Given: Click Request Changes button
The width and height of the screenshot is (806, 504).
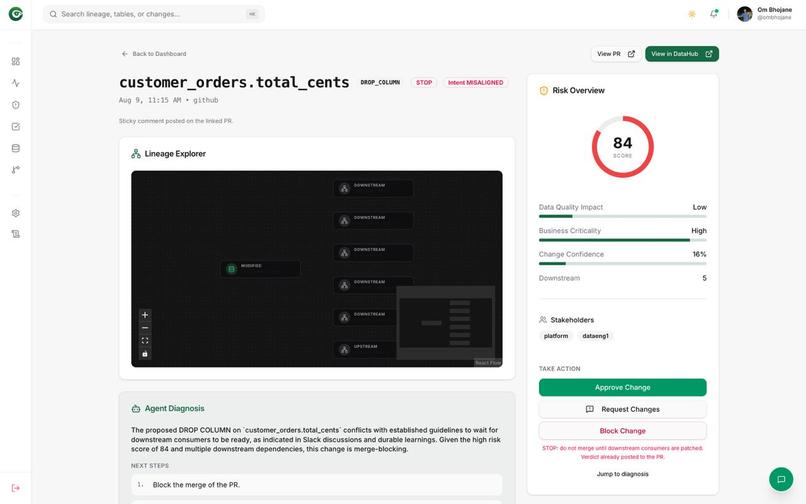Looking at the screenshot, I should (622, 409).
